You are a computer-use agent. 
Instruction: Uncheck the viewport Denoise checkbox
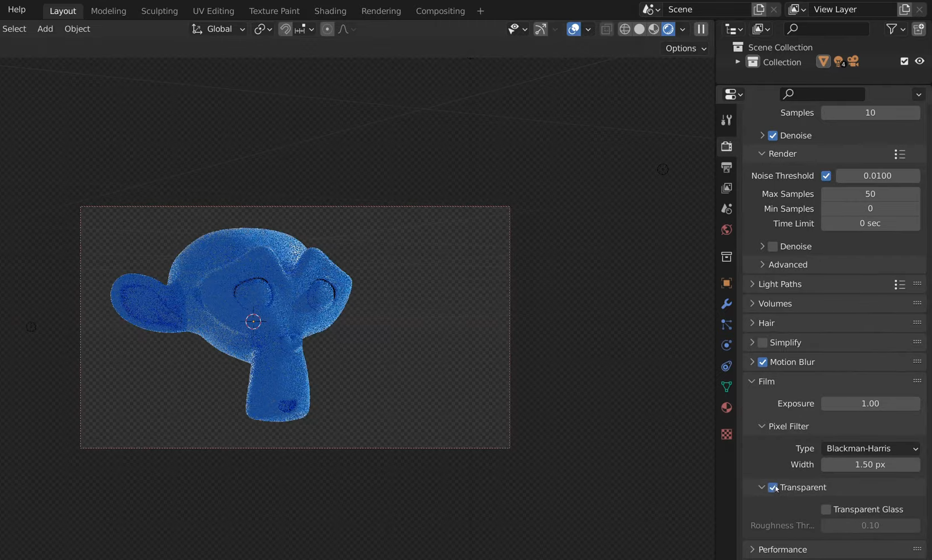tap(773, 135)
